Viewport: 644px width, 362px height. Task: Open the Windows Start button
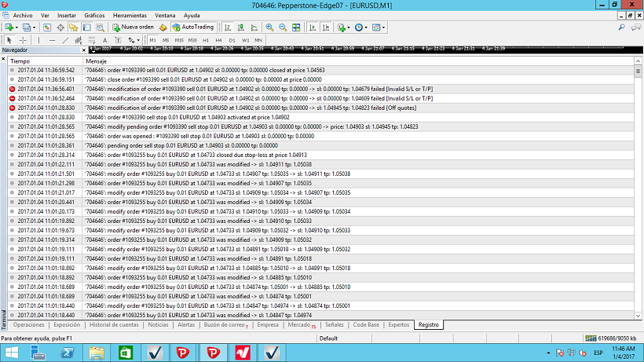tap(14, 352)
